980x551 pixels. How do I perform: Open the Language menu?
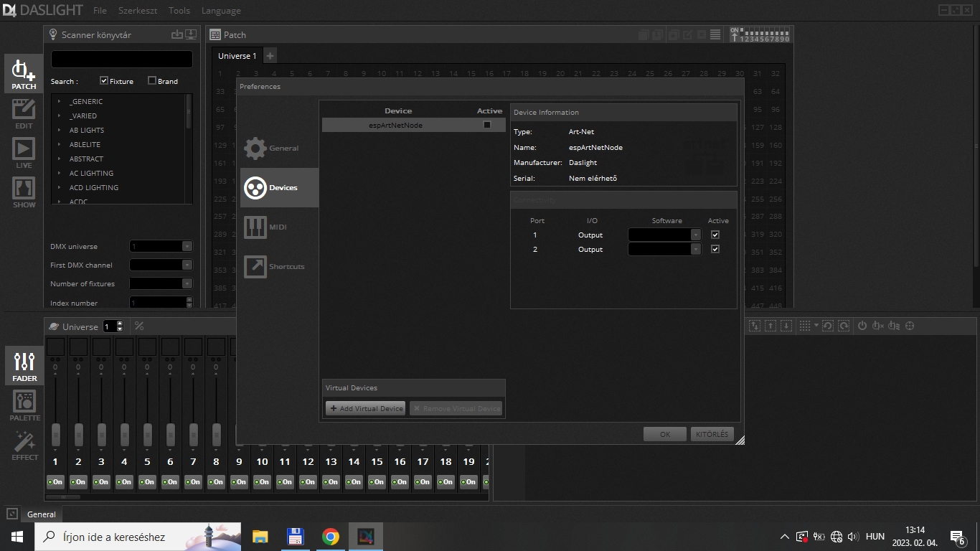(x=221, y=11)
